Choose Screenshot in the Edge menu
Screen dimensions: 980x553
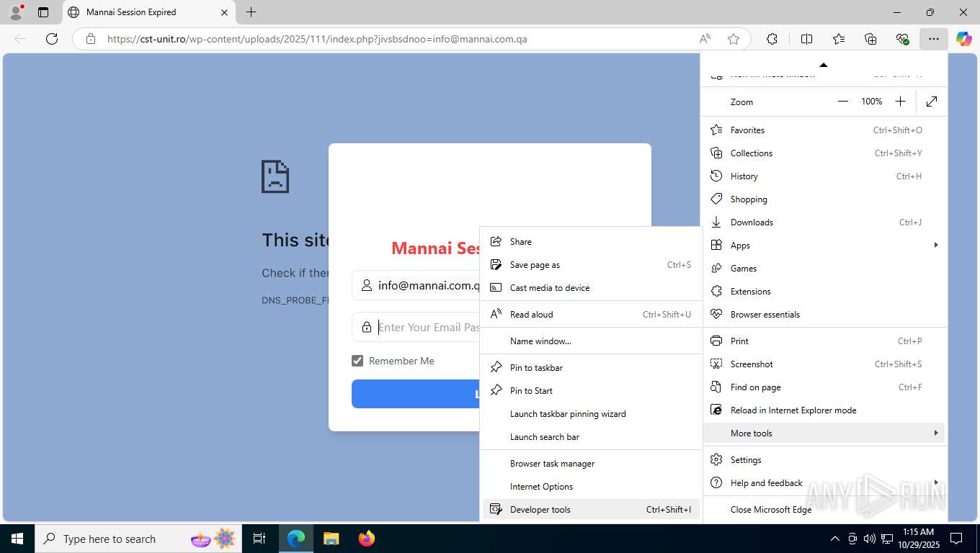coord(824,364)
